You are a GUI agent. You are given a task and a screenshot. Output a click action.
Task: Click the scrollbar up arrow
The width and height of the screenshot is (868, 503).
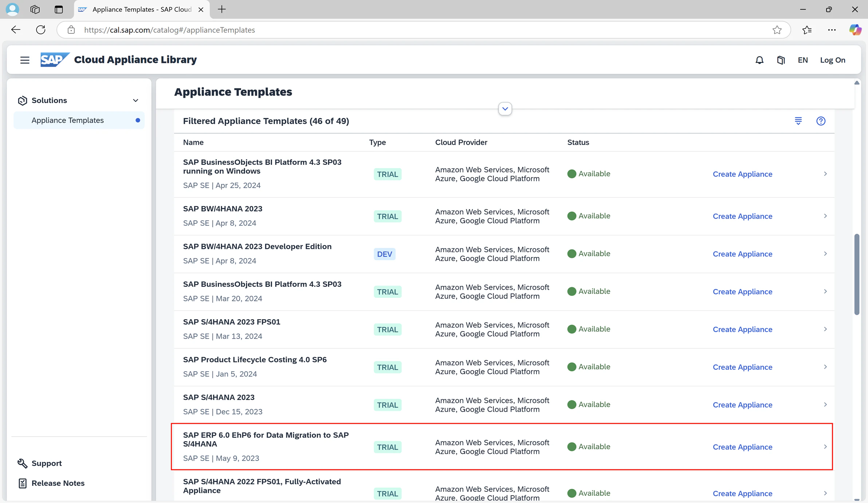point(857,83)
